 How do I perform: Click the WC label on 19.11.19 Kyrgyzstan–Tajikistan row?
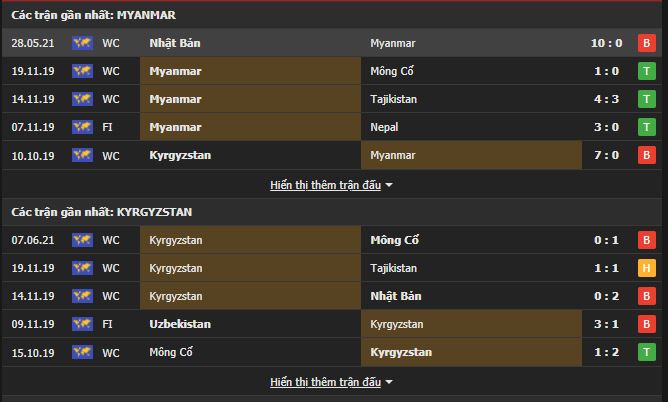click(110, 268)
